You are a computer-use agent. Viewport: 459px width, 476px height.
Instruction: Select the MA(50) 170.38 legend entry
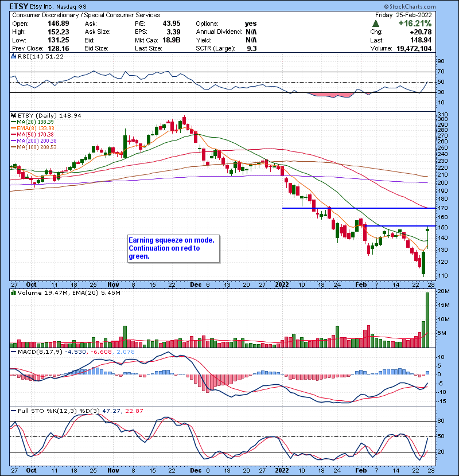coord(32,134)
